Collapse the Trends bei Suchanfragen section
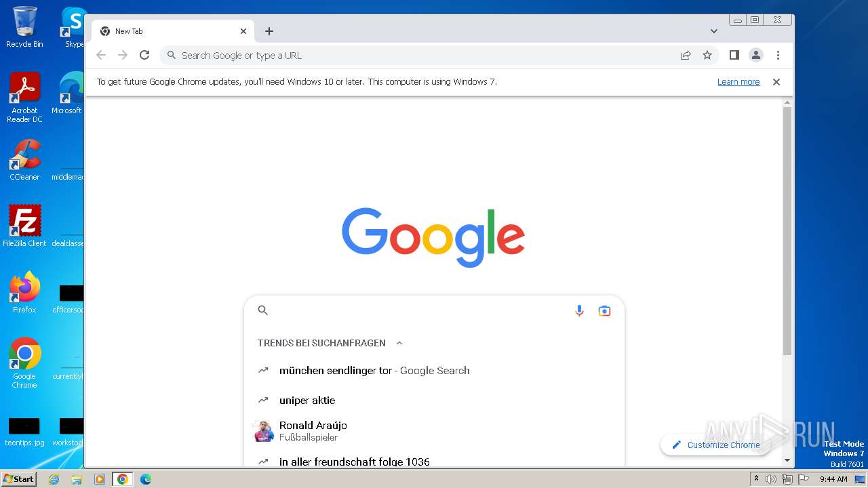 (x=399, y=343)
